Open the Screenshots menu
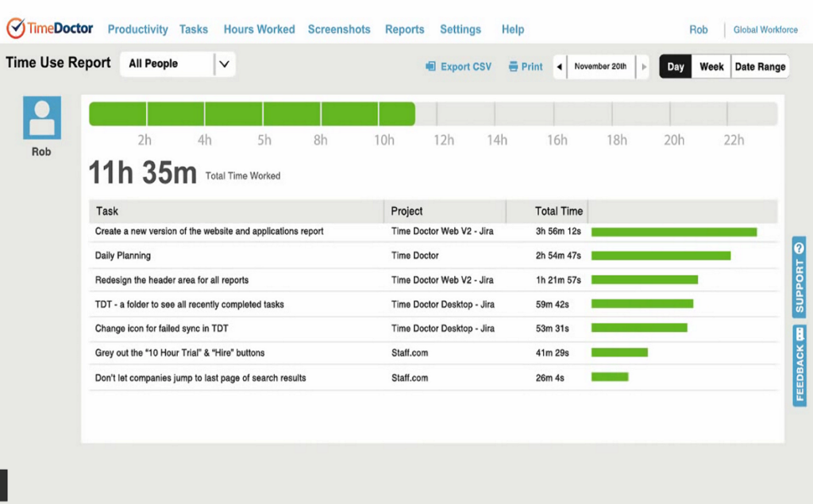 339,29
